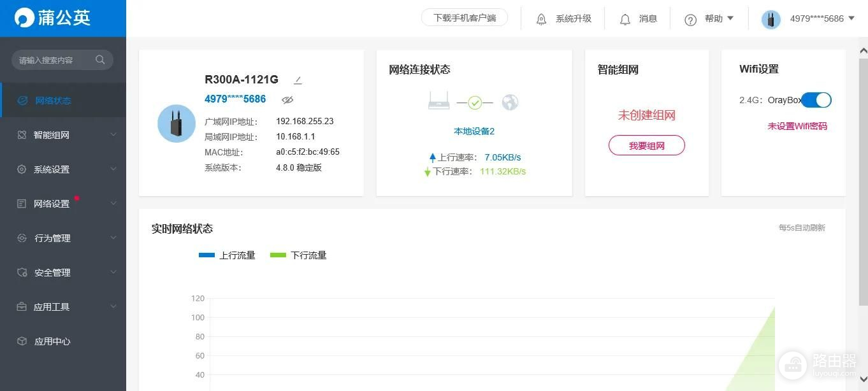This screenshot has height=391, width=868.
Task: Toggle the eye icon to reveal the device ID
Action: (x=287, y=100)
